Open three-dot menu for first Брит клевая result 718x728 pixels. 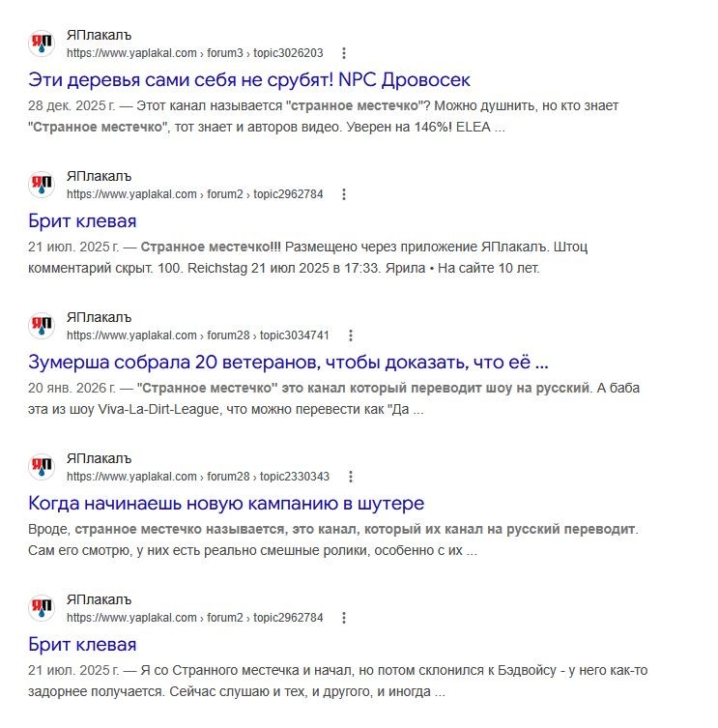[x=344, y=194]
